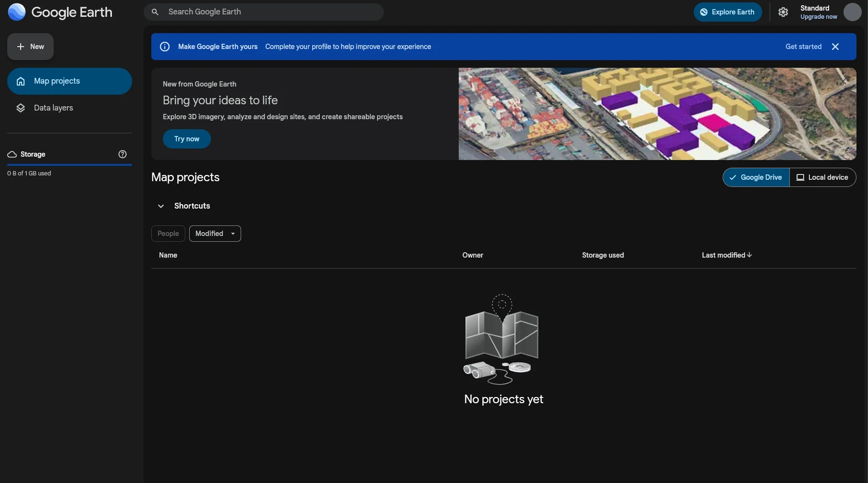Click the search magnifier icon
Viewport: 868px width, 483px height.
(155, 12)
